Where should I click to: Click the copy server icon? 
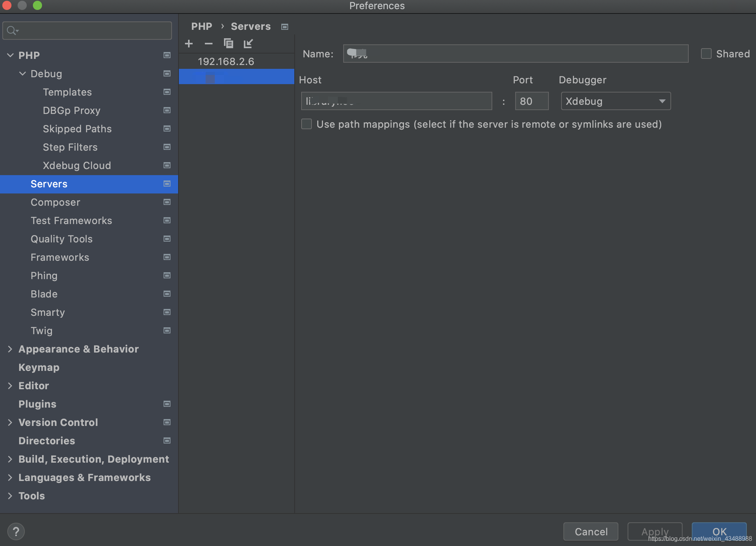pos(228,43)
